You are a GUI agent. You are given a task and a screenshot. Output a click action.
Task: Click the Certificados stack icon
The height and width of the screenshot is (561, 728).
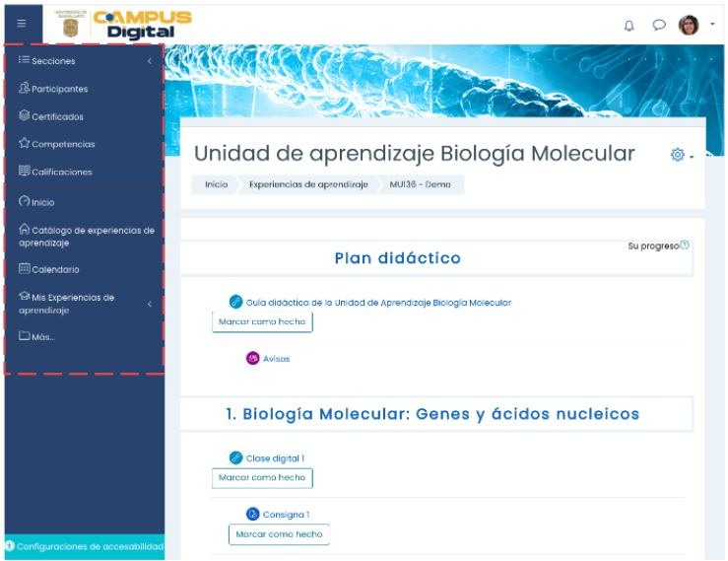click(x=25, y=115)
